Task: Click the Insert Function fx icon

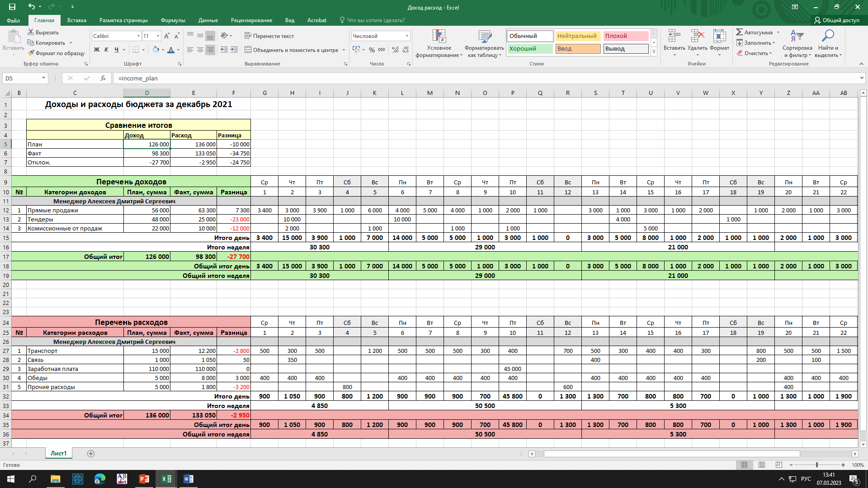Action: pos(103,78)
